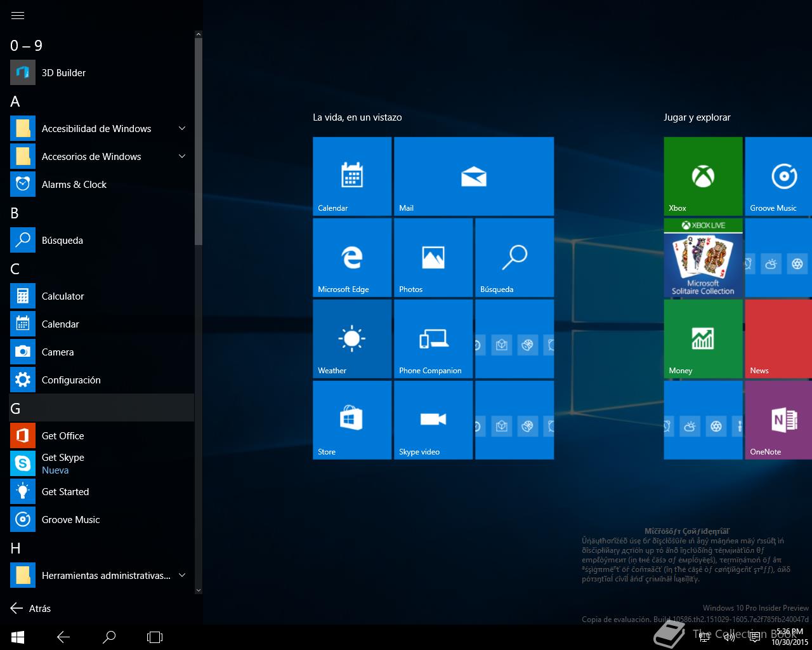
Task: Open Groove Music in the app list
Action: point(101,519)
